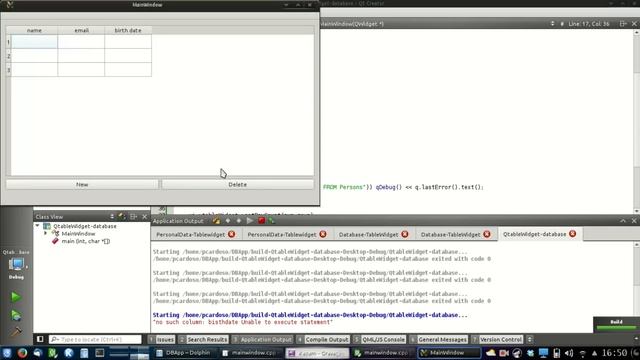Select the 'name' column header

34,30
